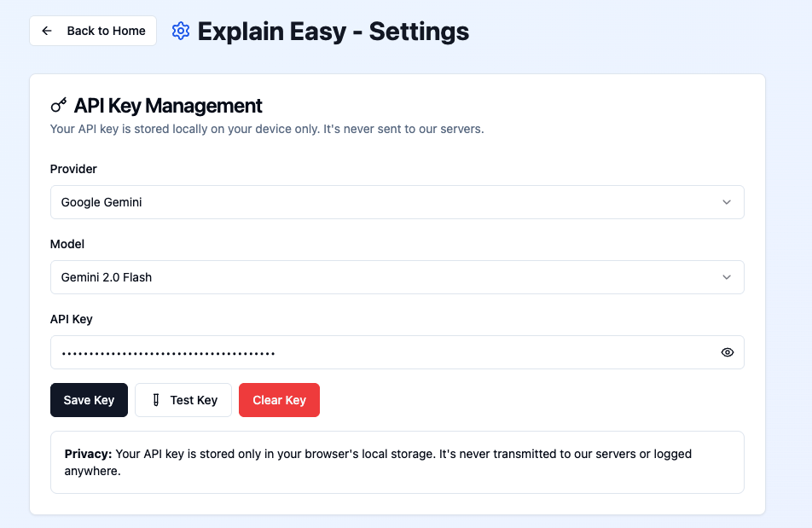Screen dimensions: 812x528
Task: Click the Privacy notice text box
Action: [x=397, y=462]
